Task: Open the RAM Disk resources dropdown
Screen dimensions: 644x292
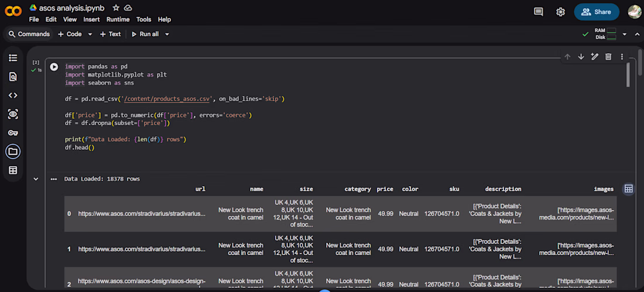Action: pos(624,34)
